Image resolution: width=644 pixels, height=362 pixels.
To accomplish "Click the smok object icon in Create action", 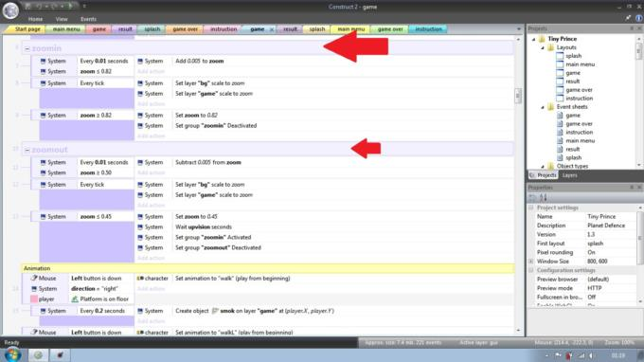I will point(215,311).
